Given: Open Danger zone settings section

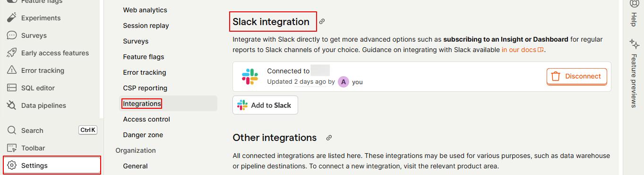Looking at the screenshot, I should 143,135.
